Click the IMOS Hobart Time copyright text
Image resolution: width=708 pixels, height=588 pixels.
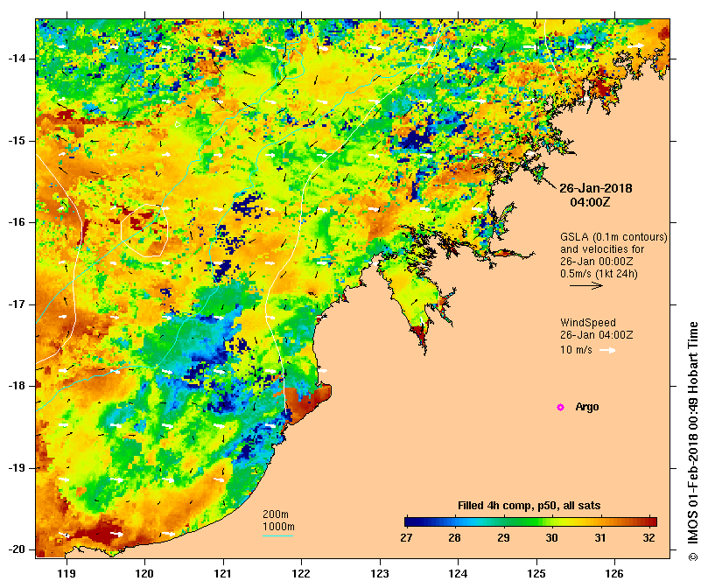[x=693, y=441]
